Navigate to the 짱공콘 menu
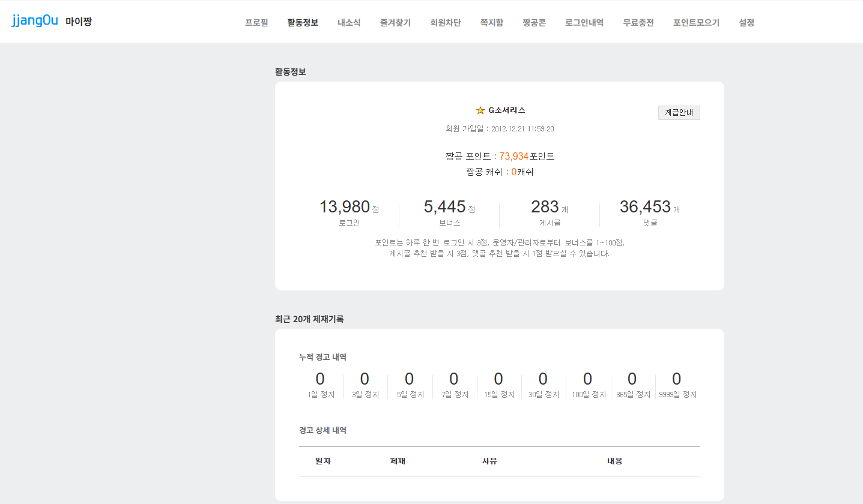This screenshot has width=863, height=504. tap(534, 23)
